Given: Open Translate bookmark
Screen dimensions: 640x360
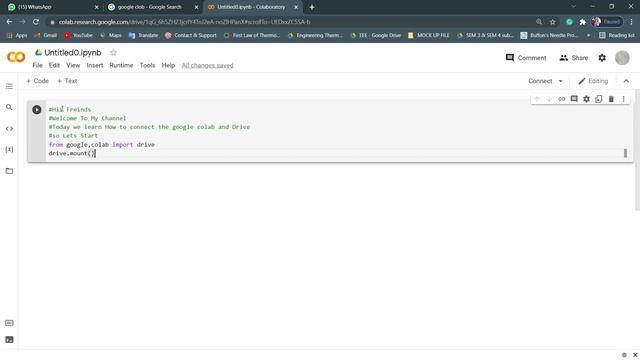Looking at the screenshot, I should point(143,36).
